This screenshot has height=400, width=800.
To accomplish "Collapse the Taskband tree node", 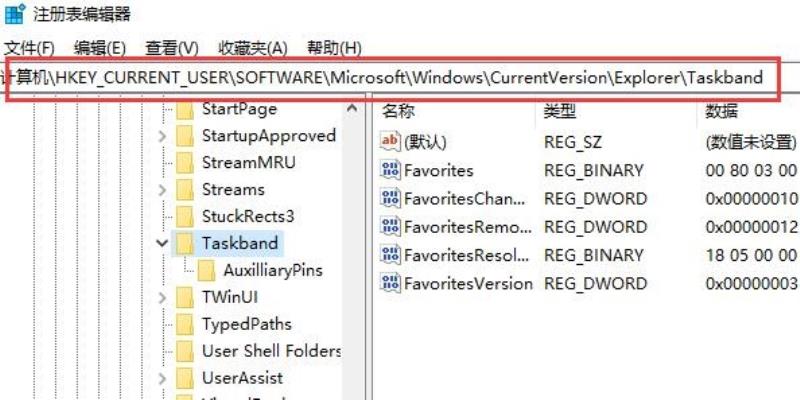I will pos(162,243).
